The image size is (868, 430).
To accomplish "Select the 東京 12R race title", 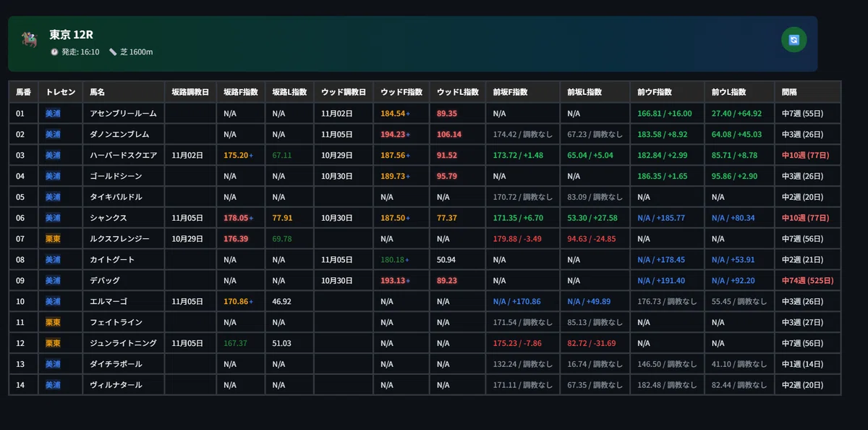I will click(x=72, y=35).
